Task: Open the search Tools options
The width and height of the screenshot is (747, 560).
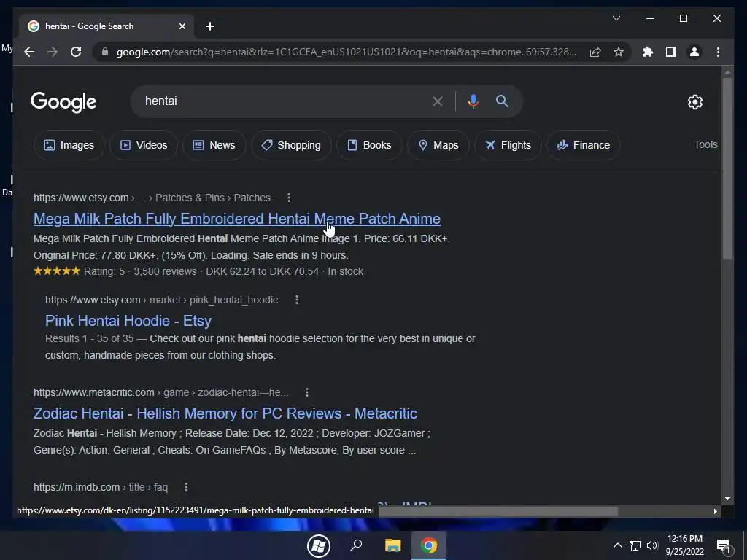Action: point(705,145)
